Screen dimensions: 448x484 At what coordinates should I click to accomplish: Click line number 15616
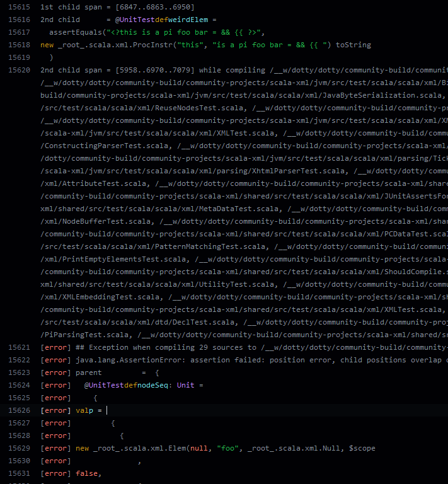coord(19,20)
